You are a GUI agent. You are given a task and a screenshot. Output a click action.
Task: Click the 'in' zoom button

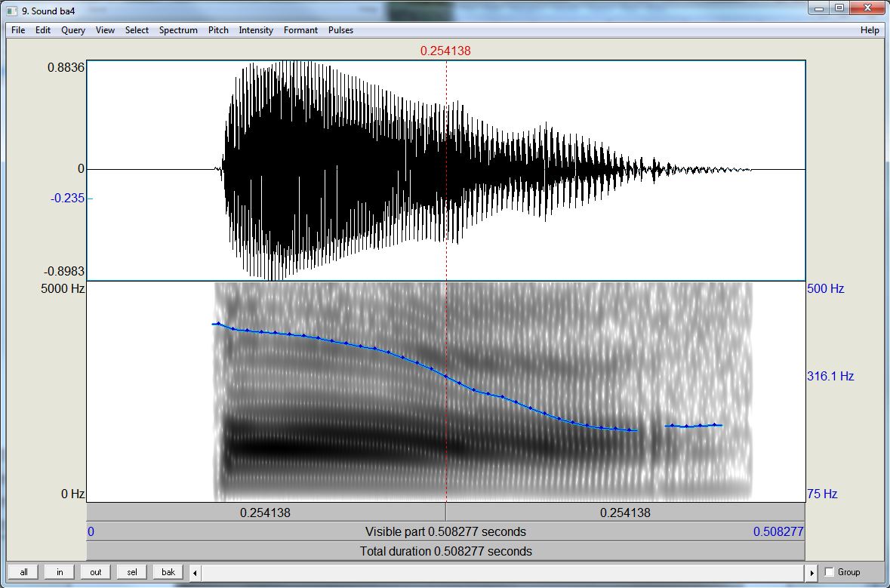pyautogui.click(x=60, y=572)
